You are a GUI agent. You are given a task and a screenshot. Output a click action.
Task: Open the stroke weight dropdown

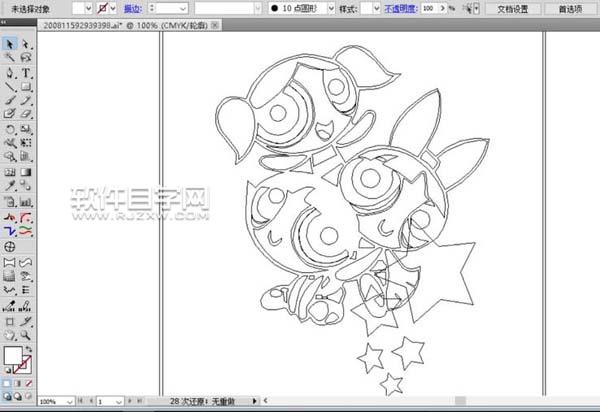(x=183, y=8)
